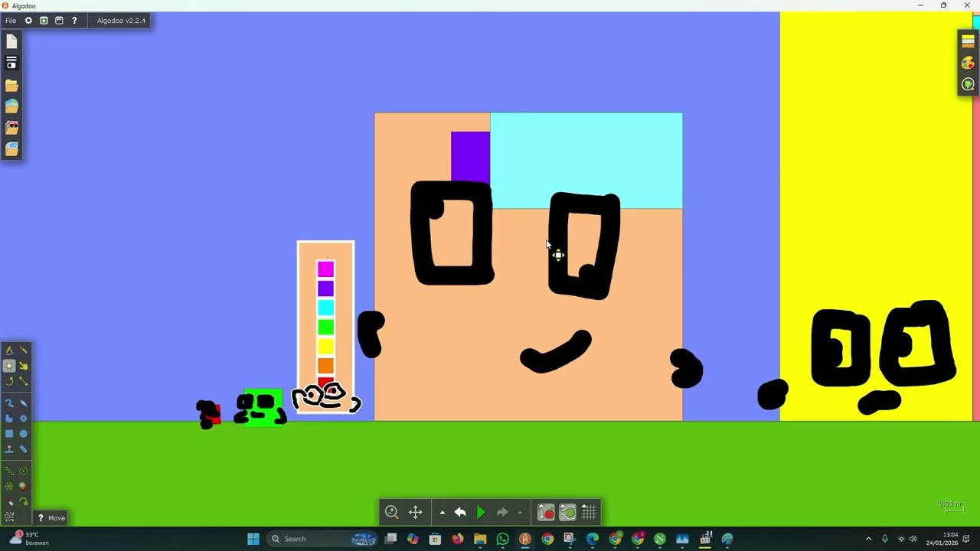Open the Algobox scenes icon
The height and width of the screenshot is (551, 980).
pyautogui.click(x=11, y=106)
